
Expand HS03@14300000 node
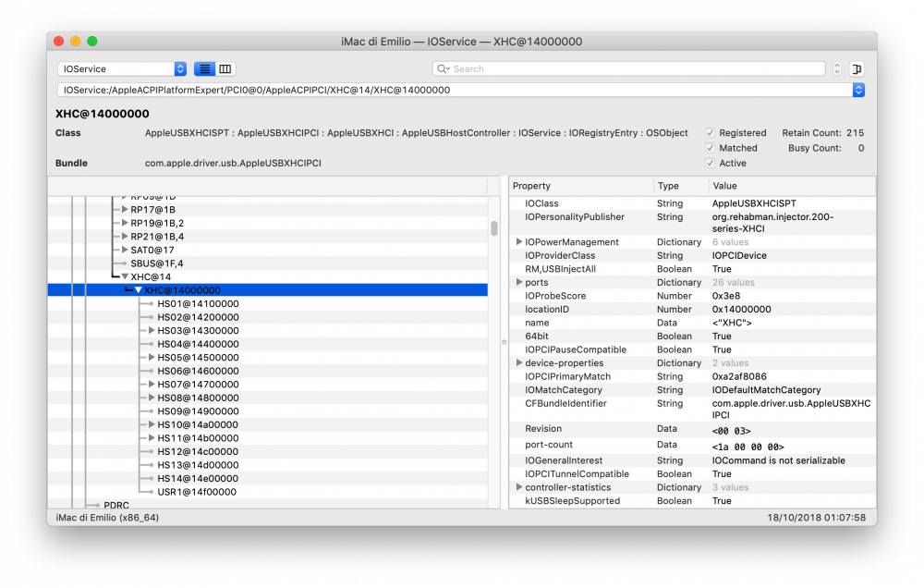pos(152,330)
